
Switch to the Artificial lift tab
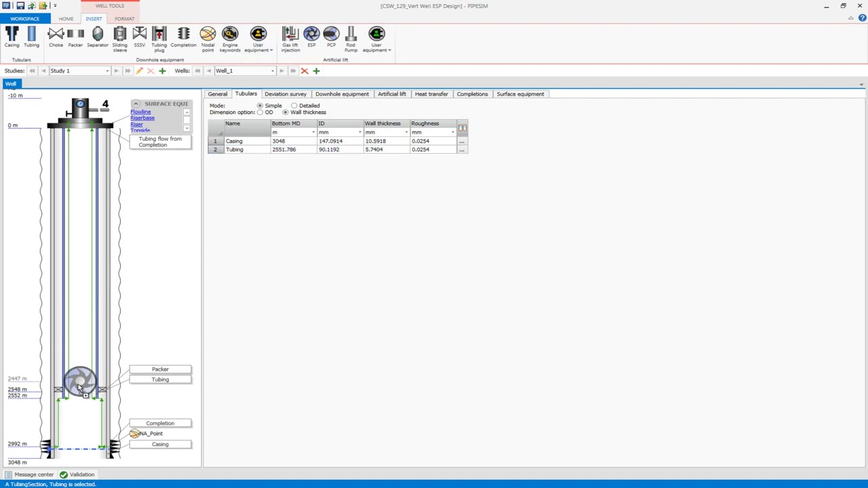click(x=391, y=94)
